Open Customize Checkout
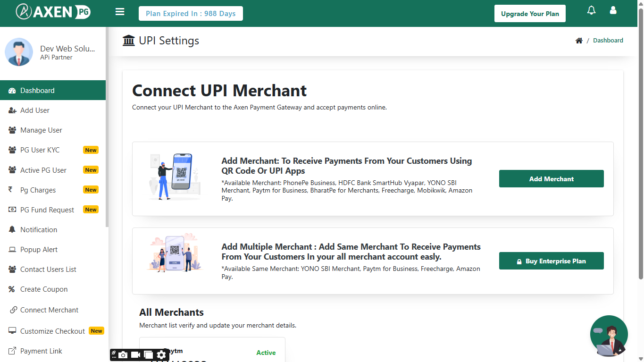The height and width of the screenshot is (362, 644). (53, 331)
